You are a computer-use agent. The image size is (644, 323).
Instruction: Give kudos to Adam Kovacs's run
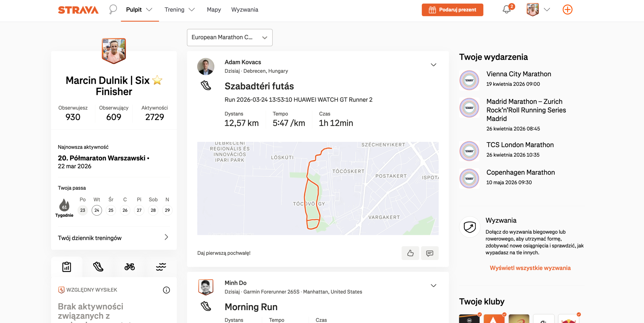point(410,253)
